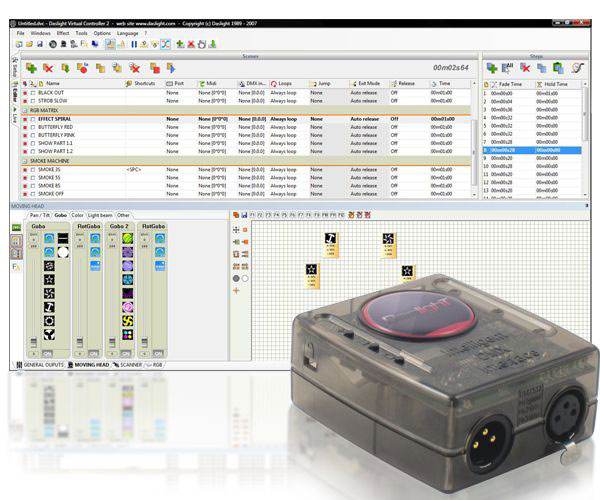Switch to the Light beam tab
Viewport: 600px width, 500px height.
(x=100, y=215)
